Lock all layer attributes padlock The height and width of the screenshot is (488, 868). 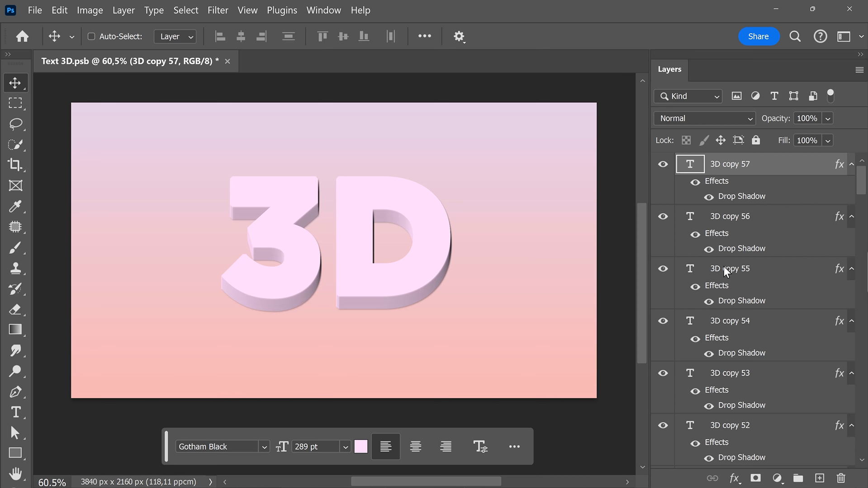coord(756,140)
